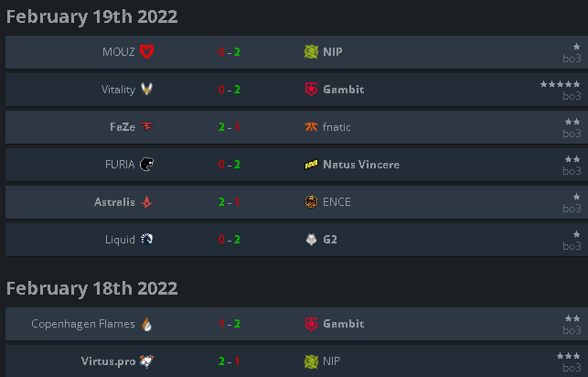Select the Copenhagen Flames team name

(83, 324)
